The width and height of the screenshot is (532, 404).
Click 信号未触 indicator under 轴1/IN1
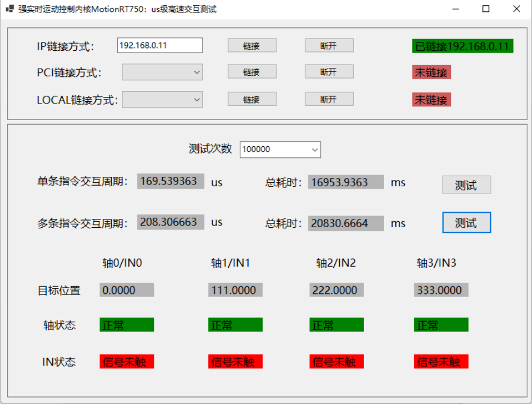pyautogui.click(x=235, y=361)
